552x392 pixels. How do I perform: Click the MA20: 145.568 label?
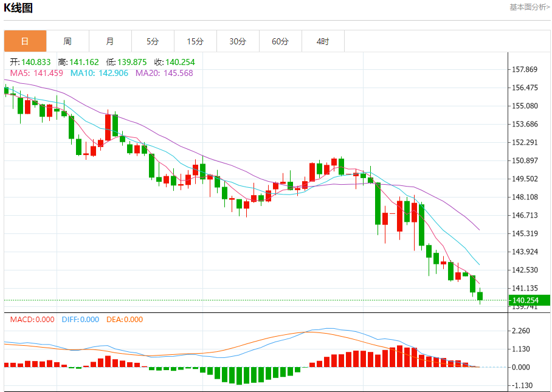(164, 73)
